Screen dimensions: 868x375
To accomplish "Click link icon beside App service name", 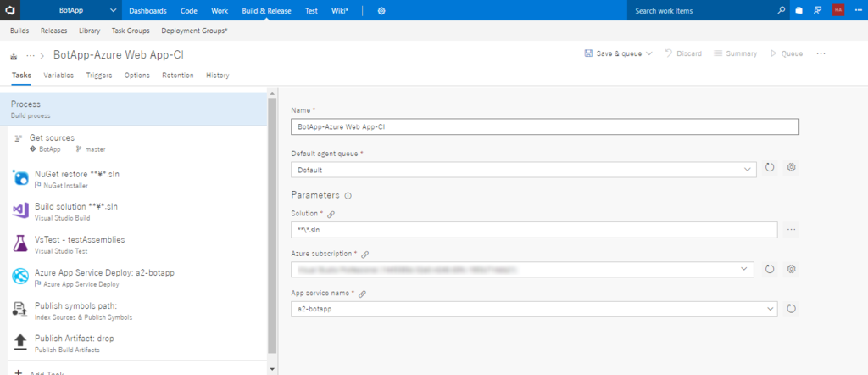I will pos(362,294).
